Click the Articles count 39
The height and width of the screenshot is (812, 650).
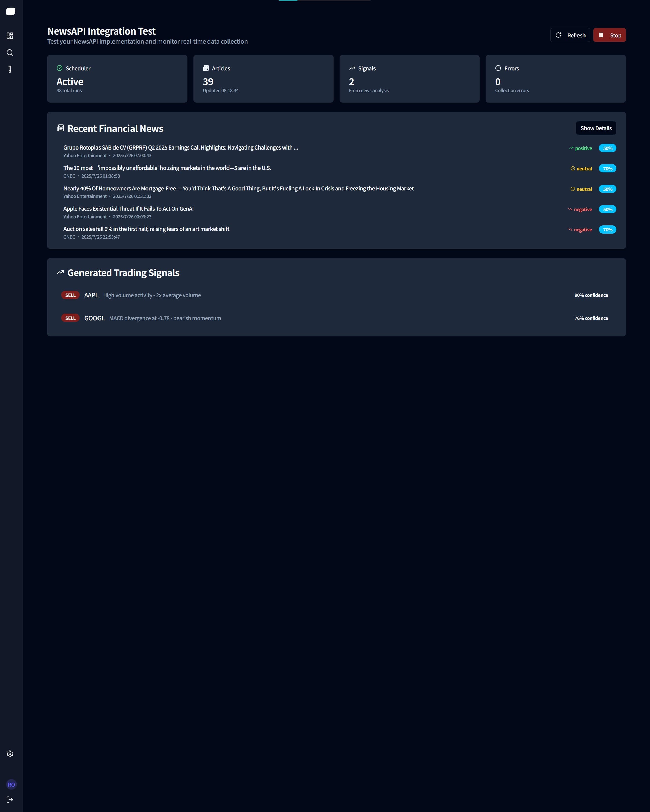(208, 82)
